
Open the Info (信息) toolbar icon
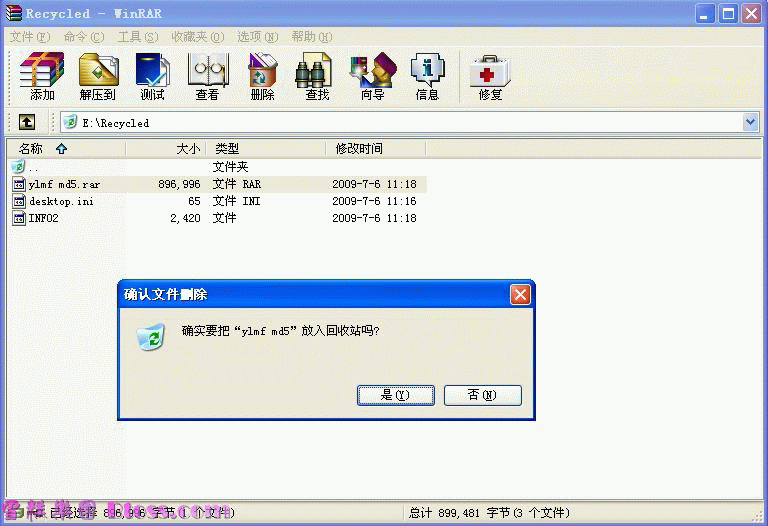[x=427, y=76]
